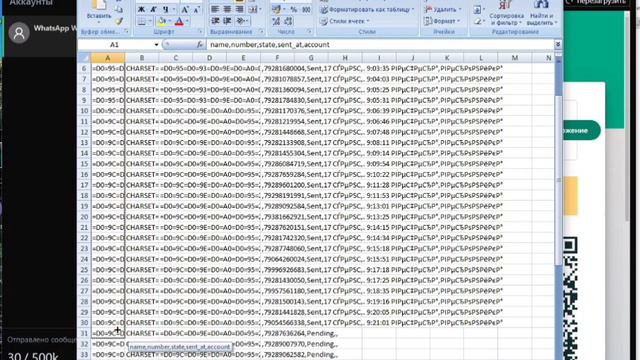Image resolution: width=640 pixels, height=360 pixels.
Task: Open text orientation options
Action: [241, 21]
